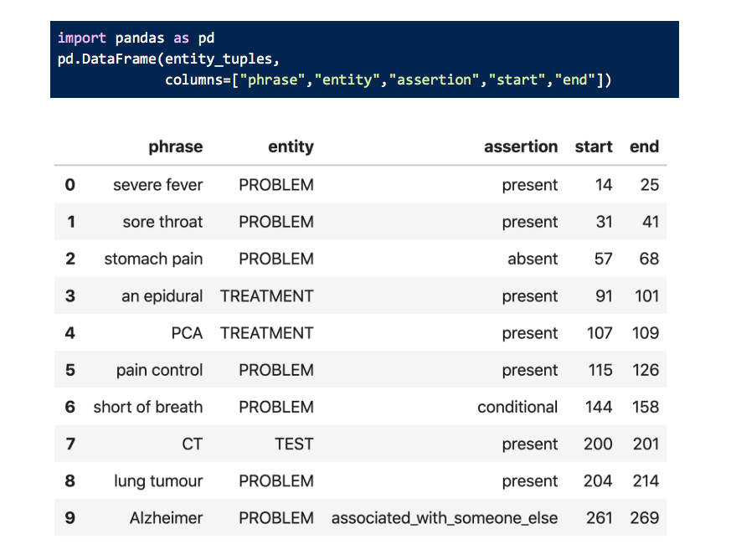Screen dimensions: 731x560
Task: Click the TREATMENT entity in PCA row
Action: click(266, 333)
